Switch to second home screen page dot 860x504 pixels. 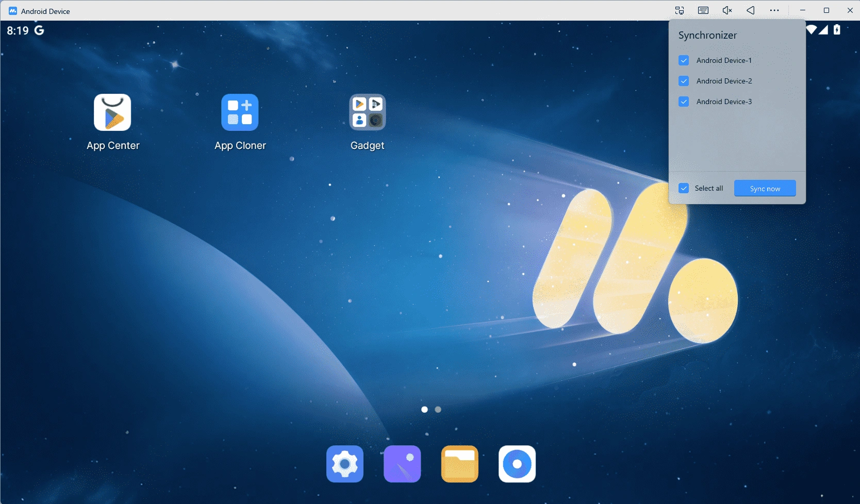pyautogui.click(x=438, y=410)
